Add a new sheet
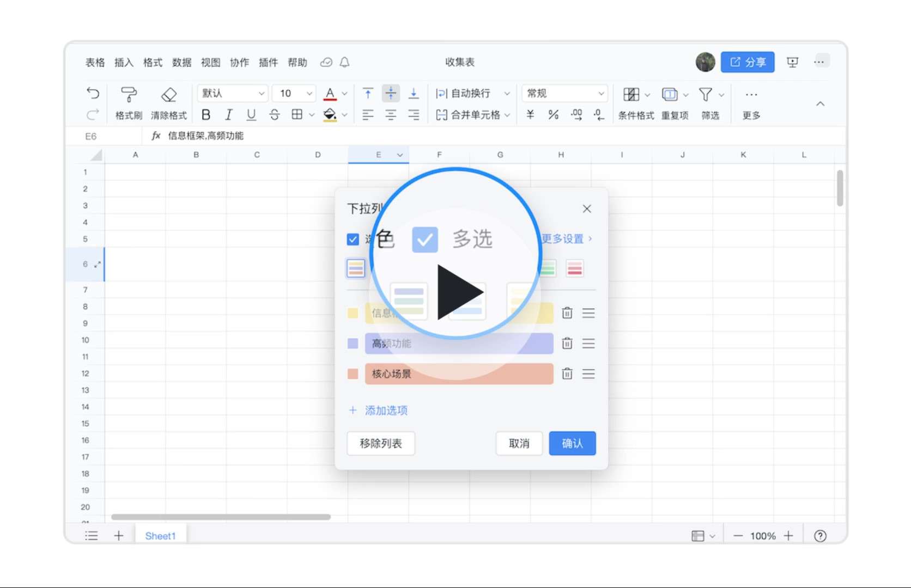911x588 pixels. coord(119,536)
